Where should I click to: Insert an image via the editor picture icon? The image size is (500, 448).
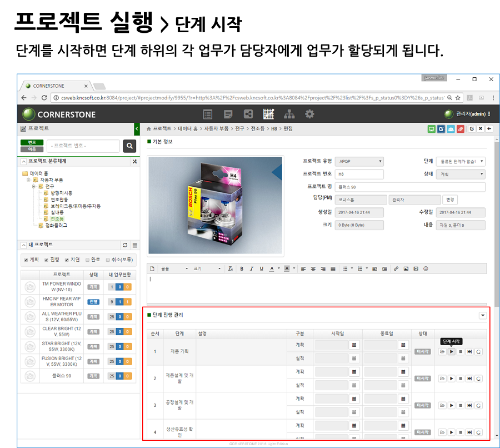[406, 268]
